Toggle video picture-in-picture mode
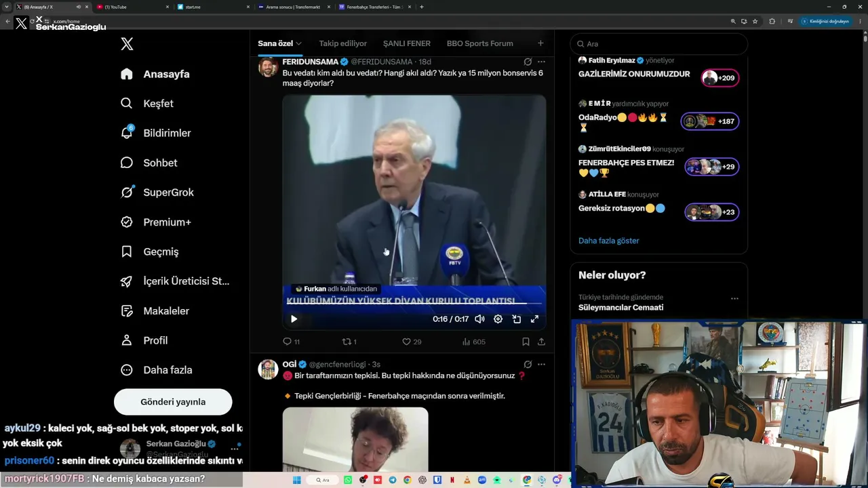The height and width of the screenshot is (488, 868). pyautogui.click(x=516, y=319)
